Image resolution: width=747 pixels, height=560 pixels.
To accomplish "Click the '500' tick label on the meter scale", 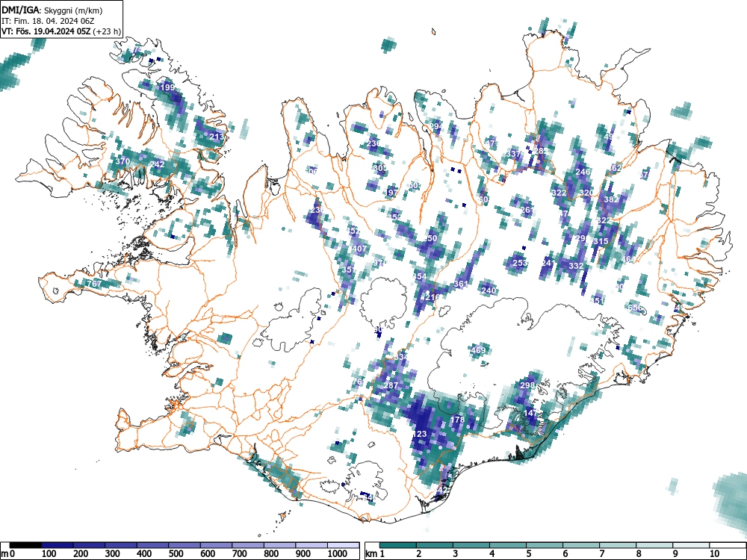I will pyautogui.click(x=176, y=554).
